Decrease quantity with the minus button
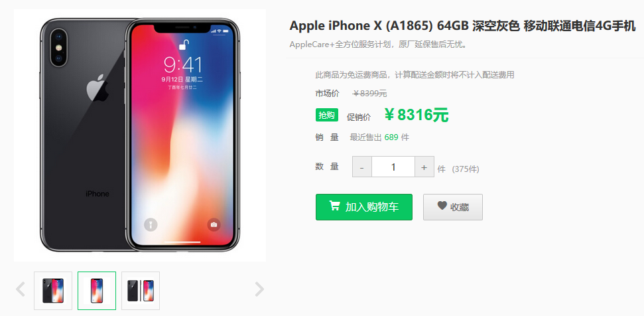This screenshot has height=316, width=644. pyautogui.click(x=362, y=167)
